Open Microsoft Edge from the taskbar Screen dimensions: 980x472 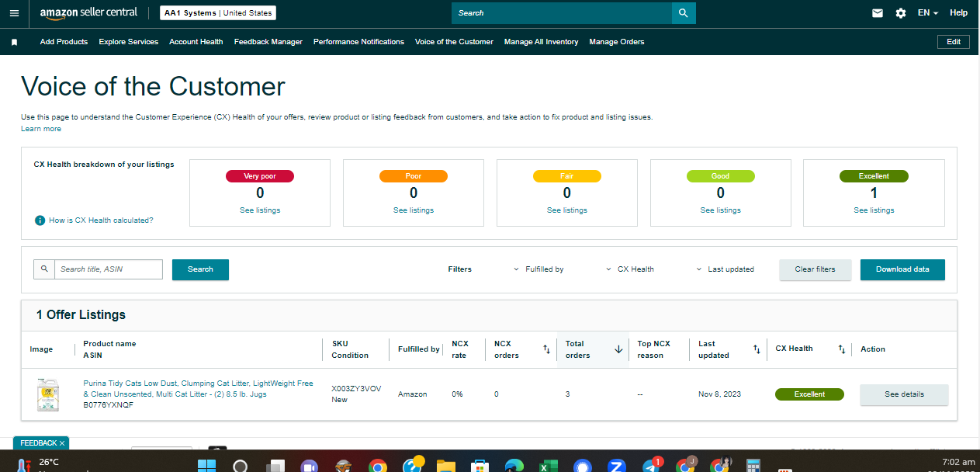pyautogui.click(x=514, y=466)
